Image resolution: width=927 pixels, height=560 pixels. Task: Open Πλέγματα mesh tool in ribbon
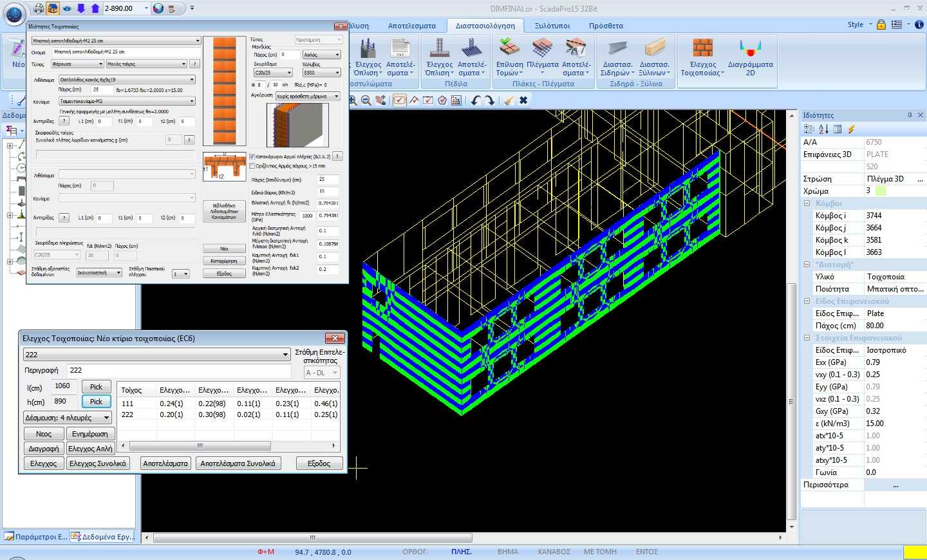(x=543, y=57)
